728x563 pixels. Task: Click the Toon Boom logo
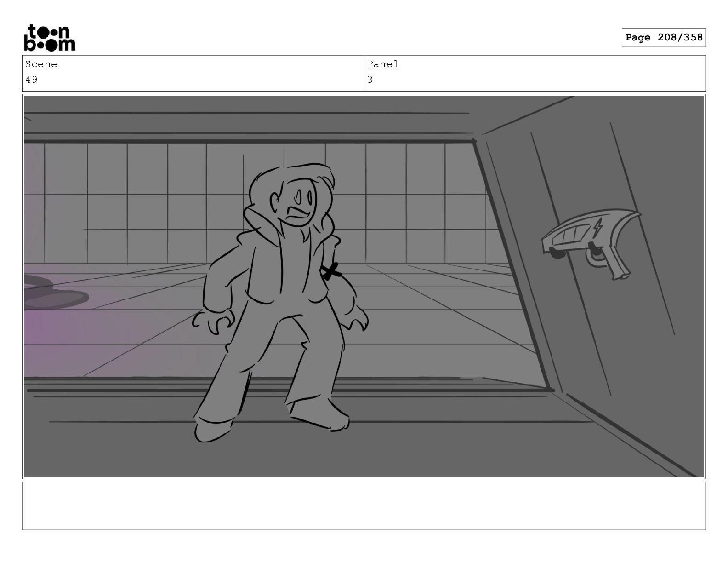49,38
